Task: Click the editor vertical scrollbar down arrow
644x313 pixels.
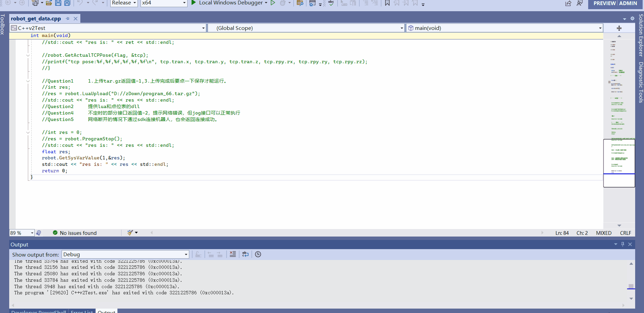Action: (619, 226)
